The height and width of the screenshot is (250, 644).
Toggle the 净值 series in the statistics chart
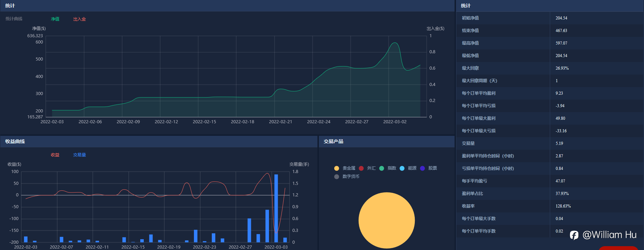[x=55, y=19]
